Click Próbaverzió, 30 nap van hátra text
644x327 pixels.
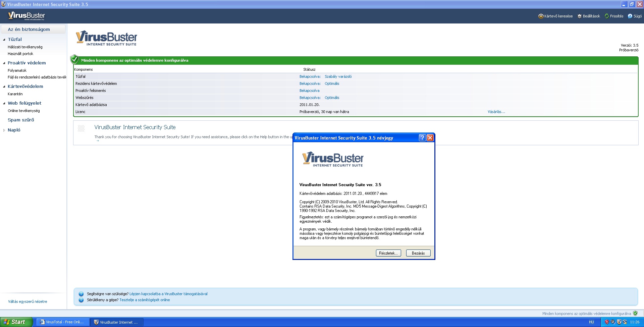324,112
